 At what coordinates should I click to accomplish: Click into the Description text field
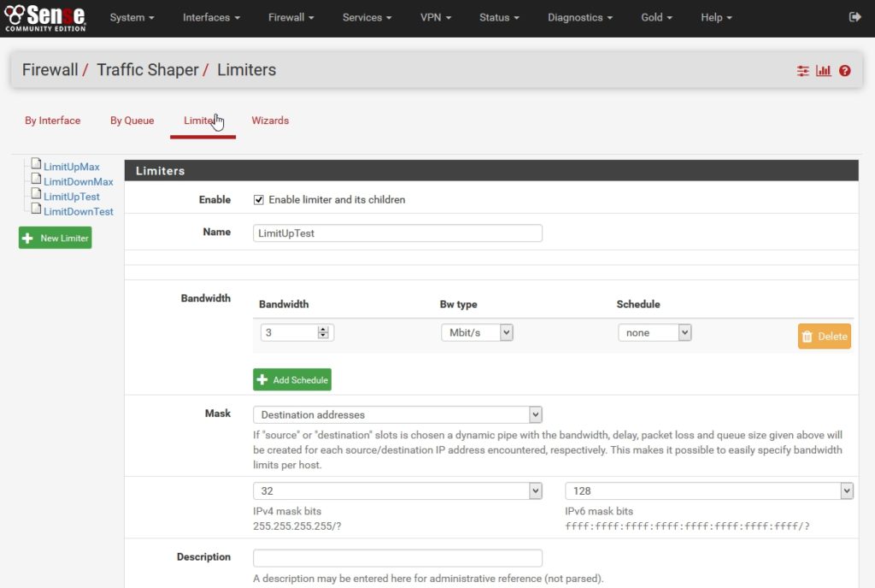(397, 558)
